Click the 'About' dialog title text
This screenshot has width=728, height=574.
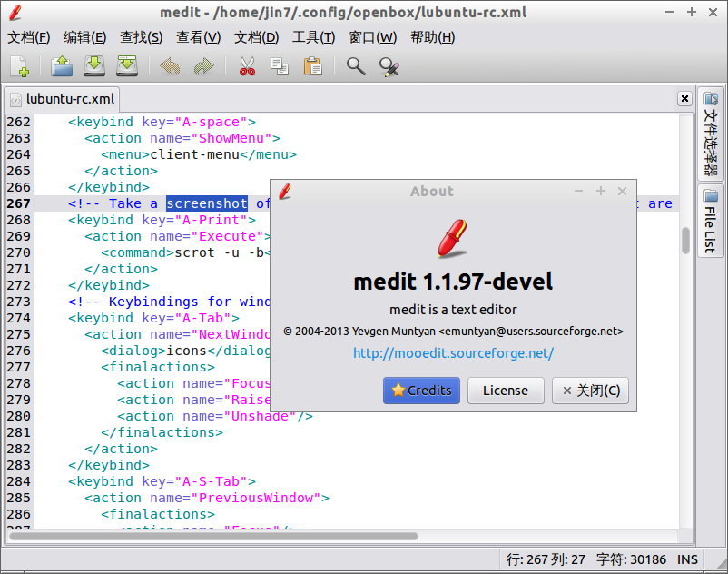click(432, 192)
